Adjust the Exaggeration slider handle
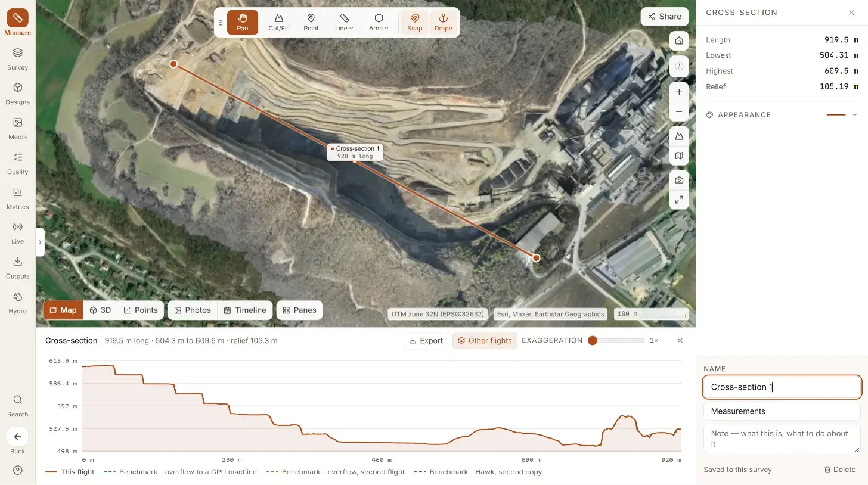The width and height of the screenshot is (868, 485). click(x=592, y=341)
